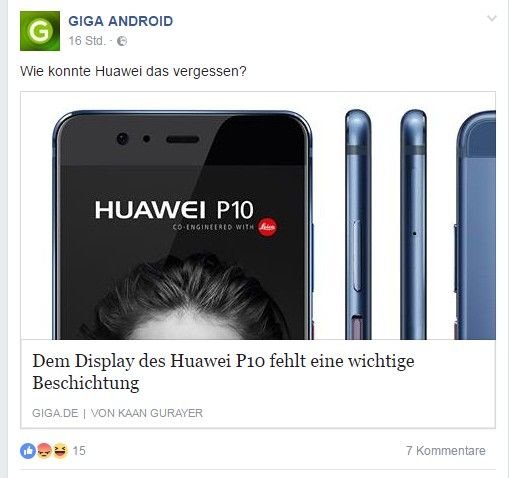Open post options chevron at top right
509x478 pixels.
tap(492, 18)
